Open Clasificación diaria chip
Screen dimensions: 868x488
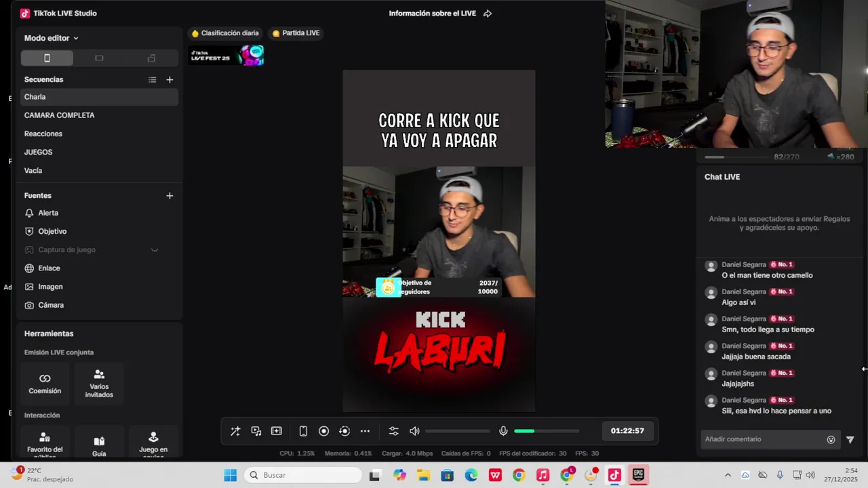click(x=225, y=33)
